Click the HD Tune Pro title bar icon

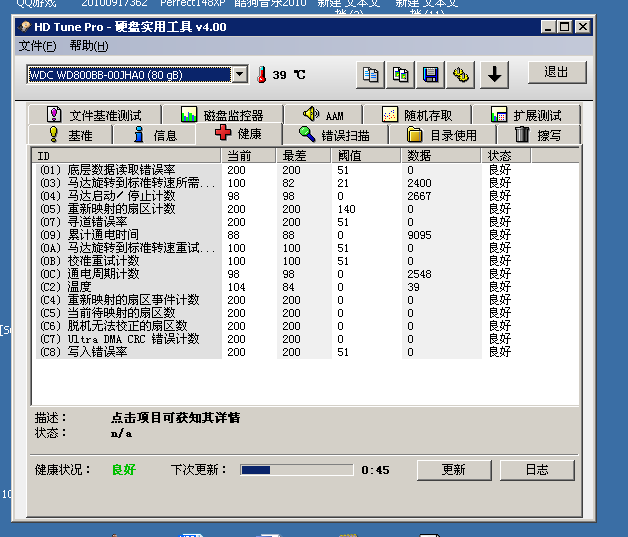click(24, 27)
